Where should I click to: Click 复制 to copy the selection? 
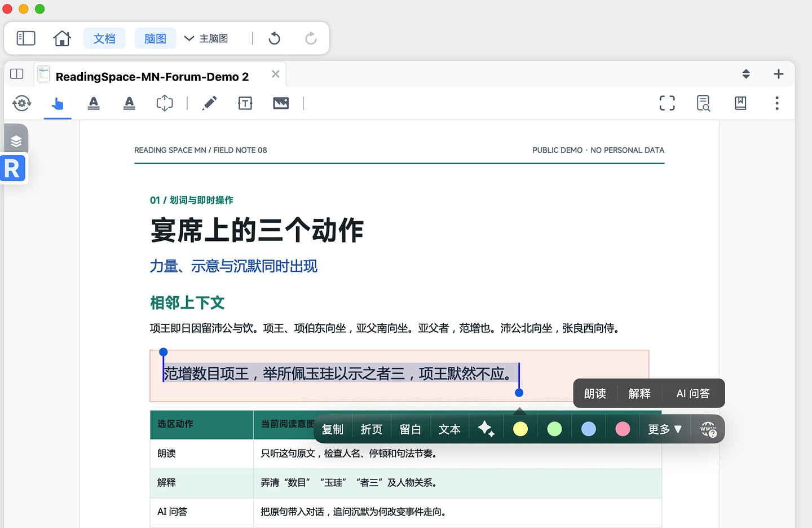pyautogui.click(x=333, y=429)
